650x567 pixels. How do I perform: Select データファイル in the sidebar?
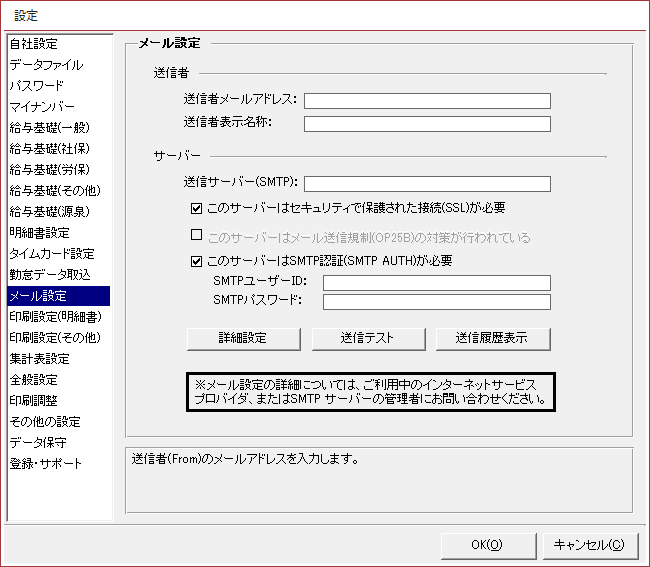click(x=46, y=65)
